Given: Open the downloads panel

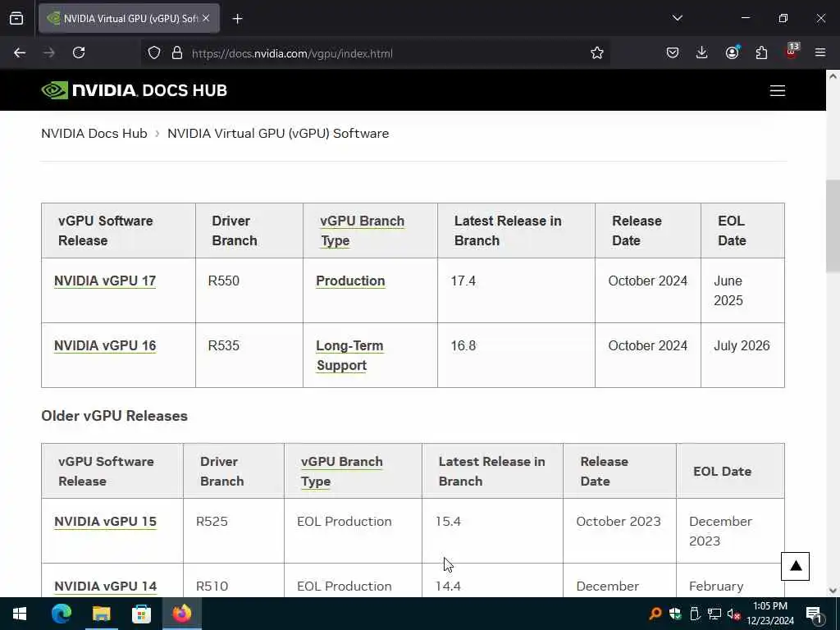Looking at the screenshot, I should pyautogui.click(x=702, y=53).
